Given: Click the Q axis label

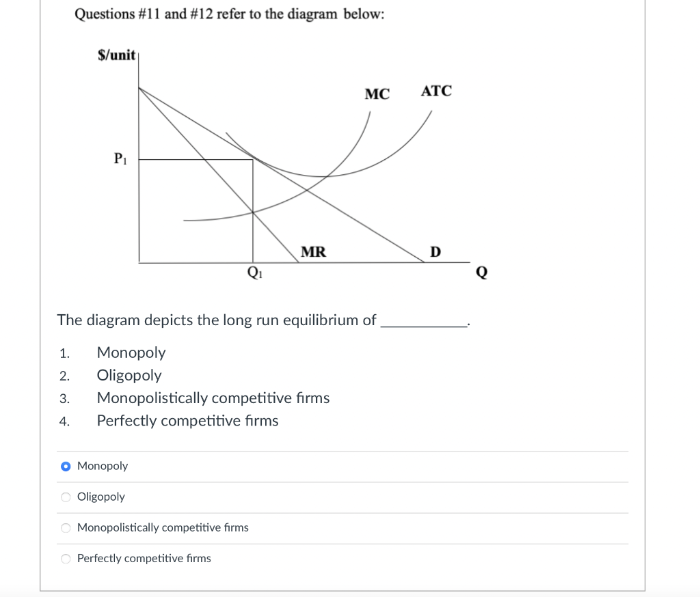Looking at the screenshot, I should (x=481, y=272).
